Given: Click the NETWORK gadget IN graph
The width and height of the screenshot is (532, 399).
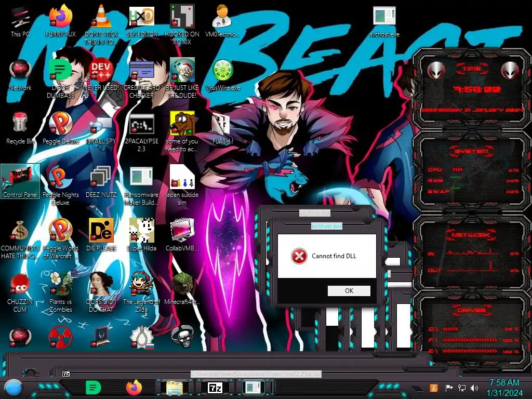Looking at the screenshot, I should (x=473, y=253).
